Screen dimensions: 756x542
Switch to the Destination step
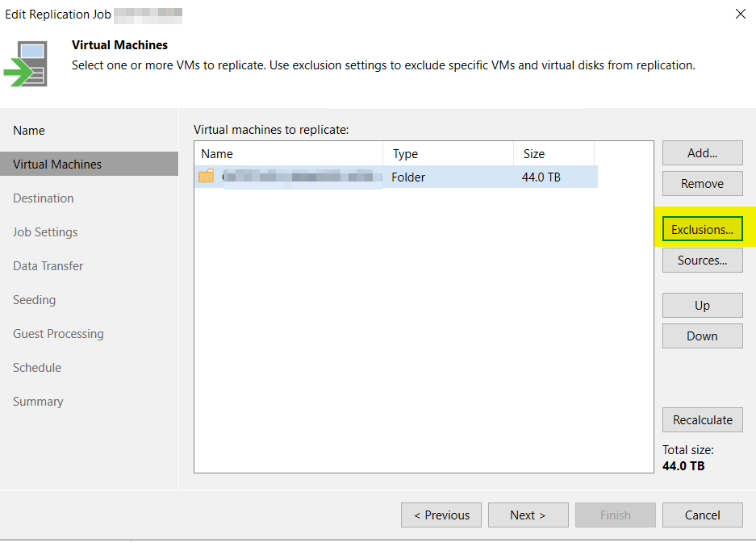coord(44,198)
